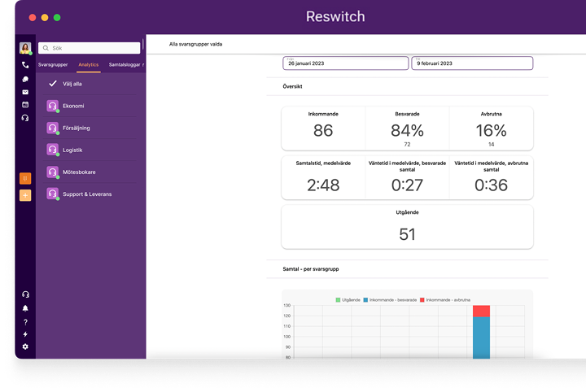Toggle the Välj alla checkmark
Viewport: 586px width, 392px height.
pyautogui.click(x=54, y=84)
